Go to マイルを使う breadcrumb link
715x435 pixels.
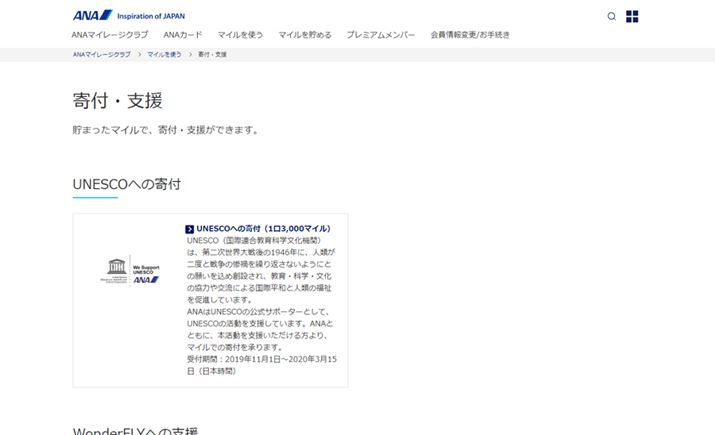(x=164, y=54)
